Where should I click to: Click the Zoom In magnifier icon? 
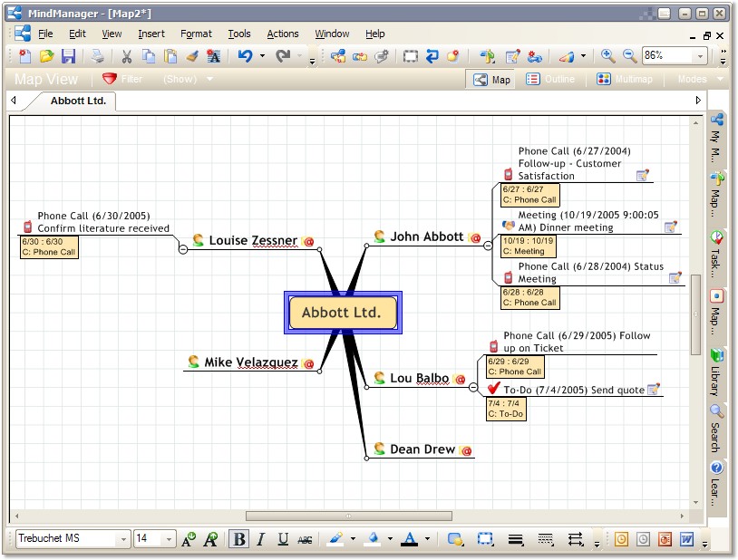[x=608, y=56]
